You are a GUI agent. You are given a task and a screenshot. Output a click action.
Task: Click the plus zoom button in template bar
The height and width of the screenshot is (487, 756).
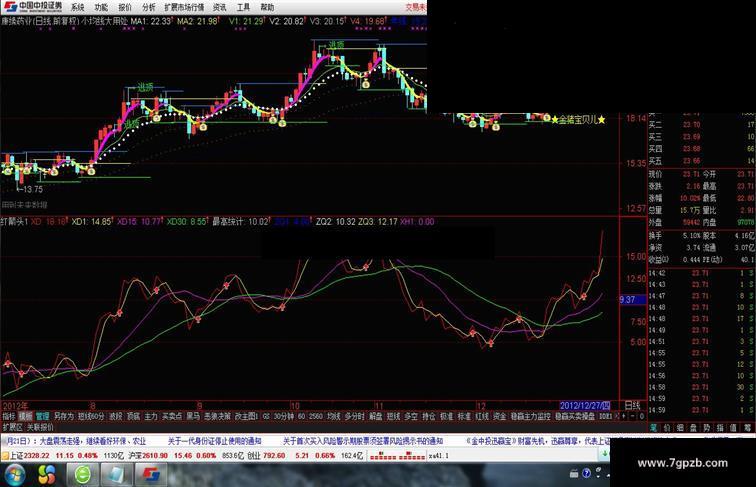pos(623,416)
